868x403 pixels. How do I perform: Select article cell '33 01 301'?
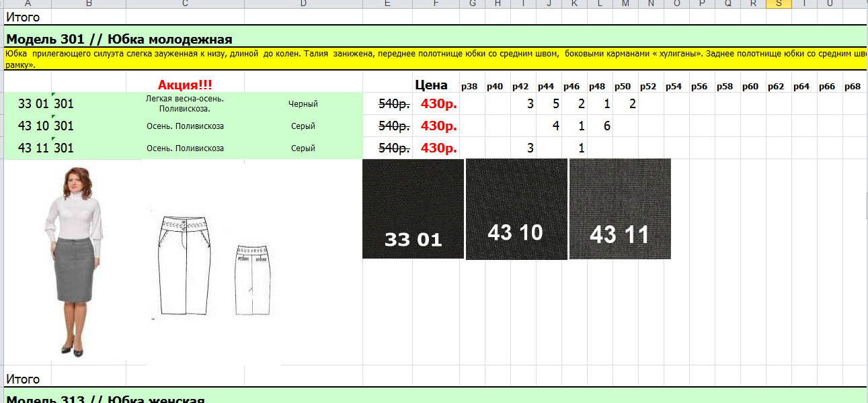46,104
